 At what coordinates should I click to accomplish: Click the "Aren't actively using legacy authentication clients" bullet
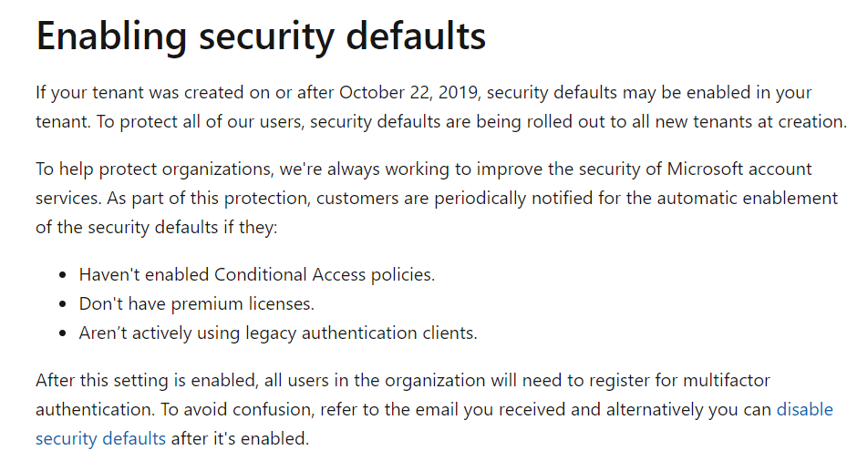tap(278, 333)
